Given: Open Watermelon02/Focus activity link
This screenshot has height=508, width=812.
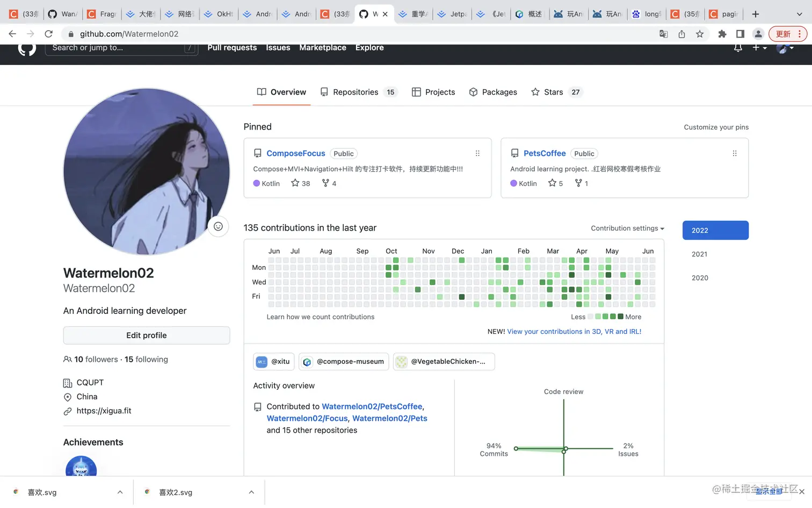Looking at the screenshot, I should pos(307,418).
